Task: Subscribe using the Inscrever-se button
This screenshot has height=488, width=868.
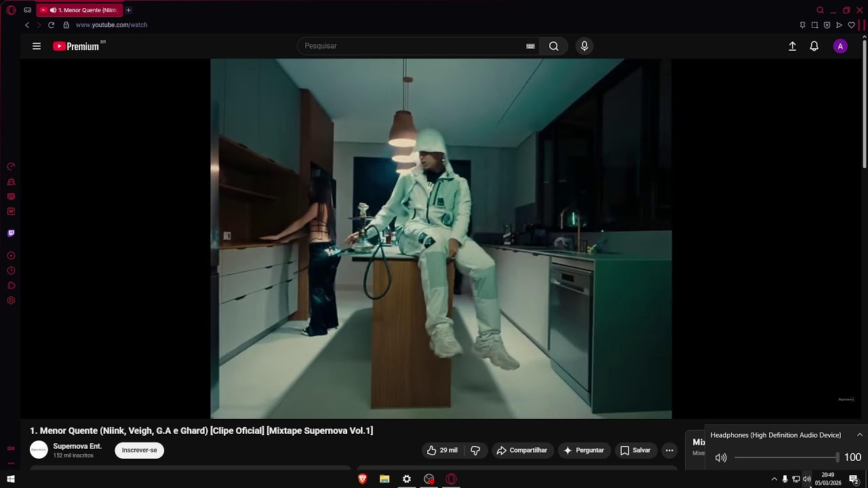Action: pyautogui.click(x=139, y=450)
